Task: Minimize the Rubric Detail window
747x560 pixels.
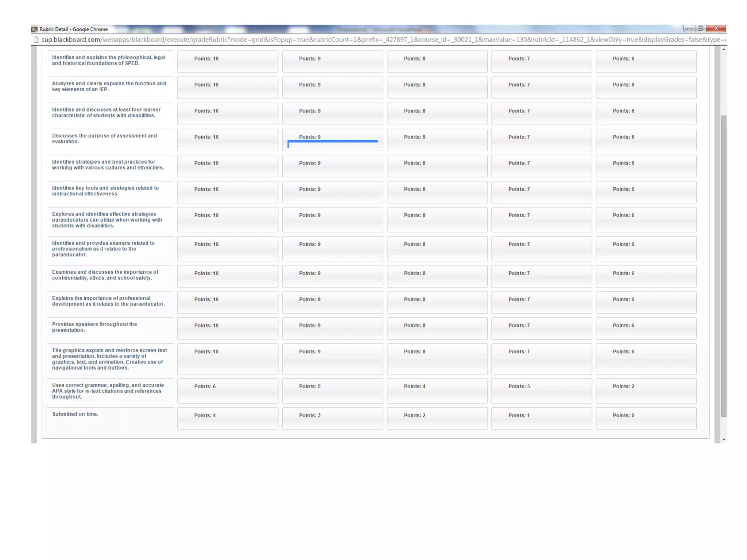Action: pos(689,28)
